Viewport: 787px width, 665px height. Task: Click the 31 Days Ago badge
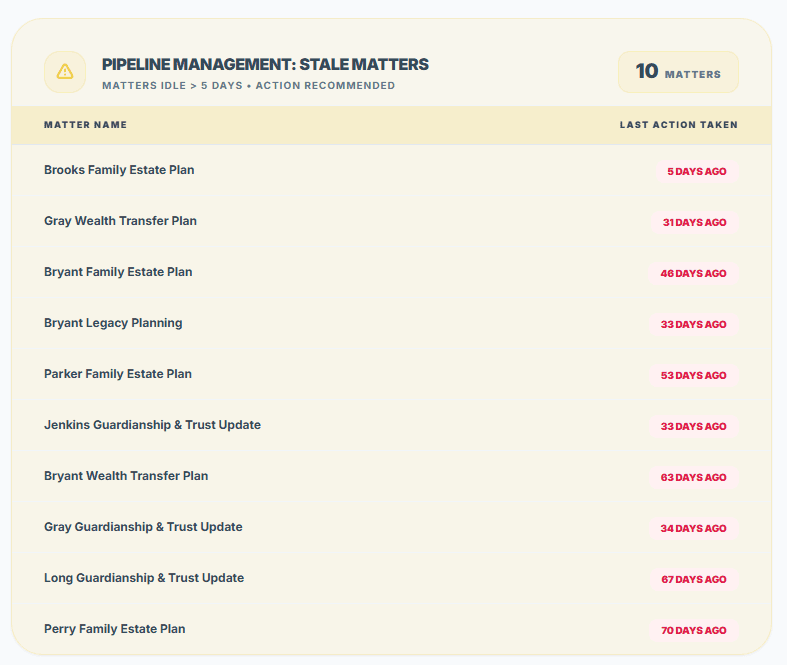tap(694, 222)
